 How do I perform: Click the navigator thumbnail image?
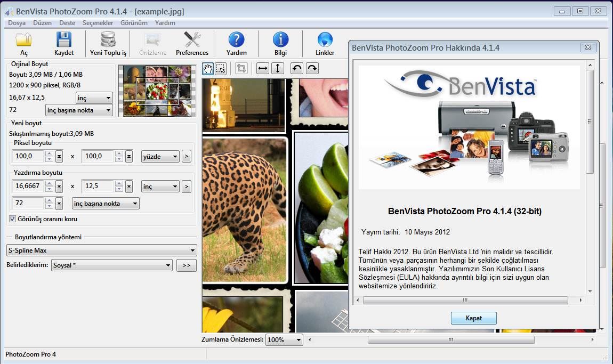pyautogui.click(x=157, y=91)
